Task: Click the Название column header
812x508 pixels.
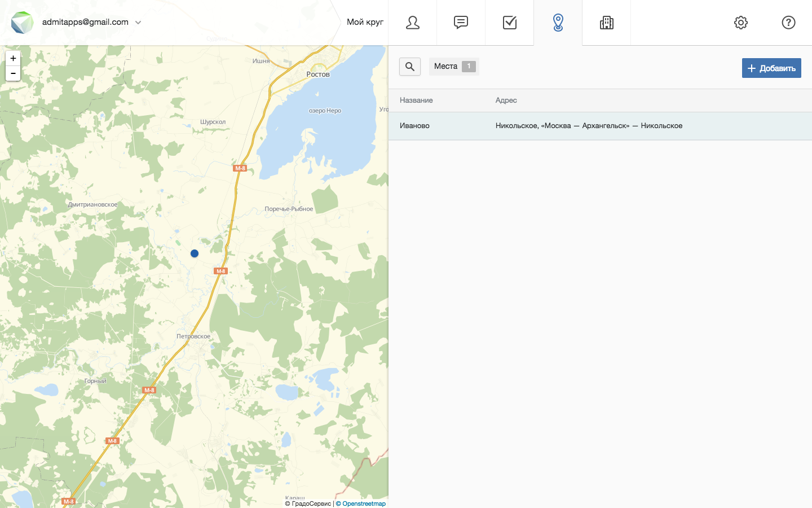Action: click(x=416, y=100)
